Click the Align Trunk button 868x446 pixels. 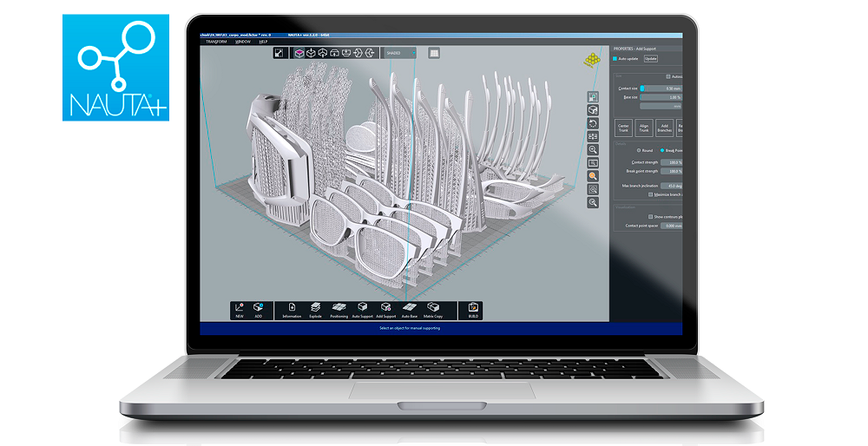[644, 128]
